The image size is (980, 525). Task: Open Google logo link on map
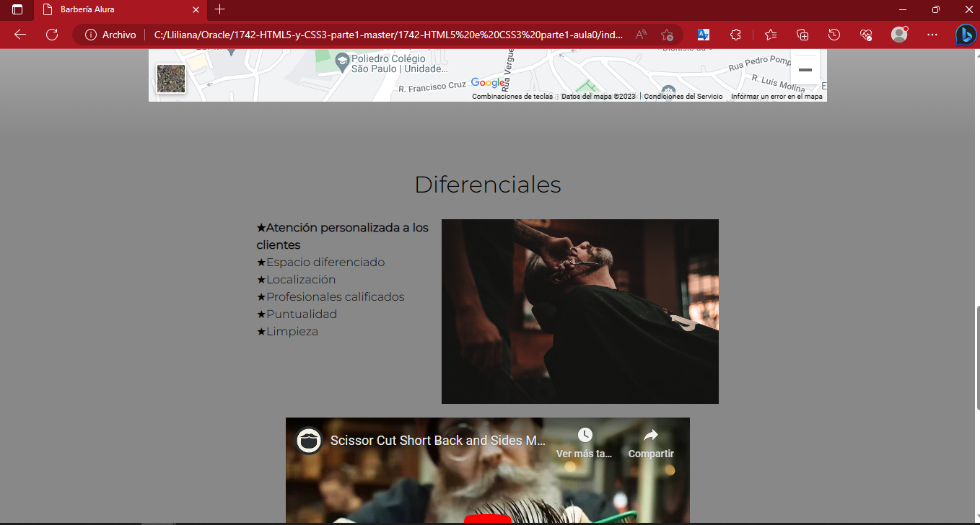488,83
